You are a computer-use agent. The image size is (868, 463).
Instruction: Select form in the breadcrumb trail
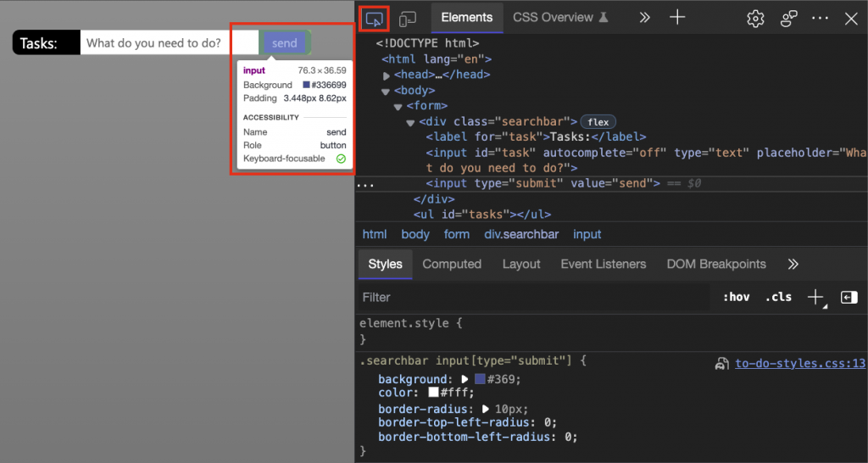457,234
